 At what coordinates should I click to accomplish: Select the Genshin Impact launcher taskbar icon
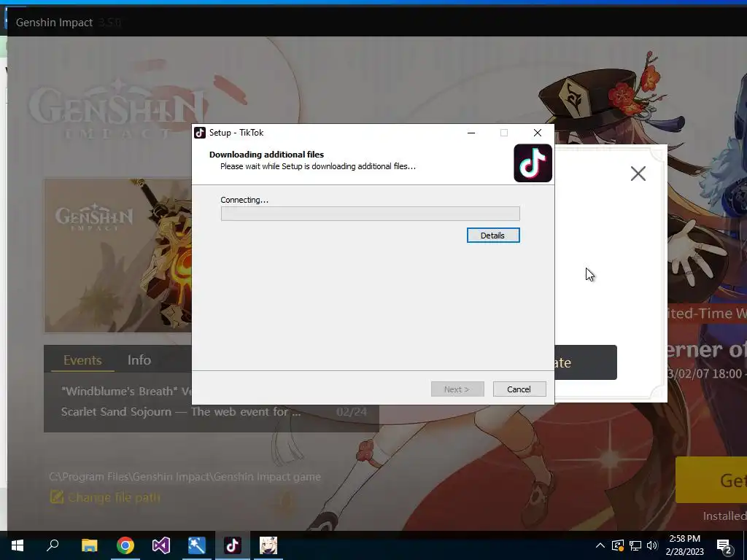(x=268, y=545)
